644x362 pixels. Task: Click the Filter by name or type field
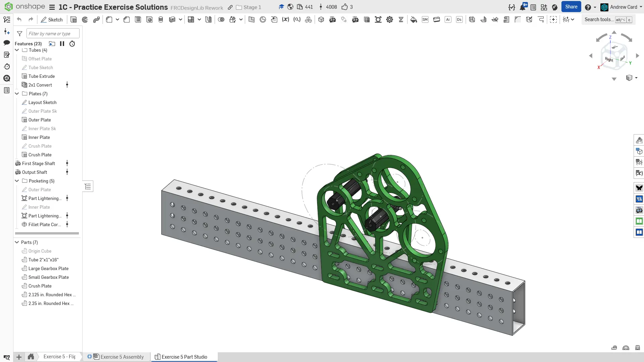tap(53, 33)
